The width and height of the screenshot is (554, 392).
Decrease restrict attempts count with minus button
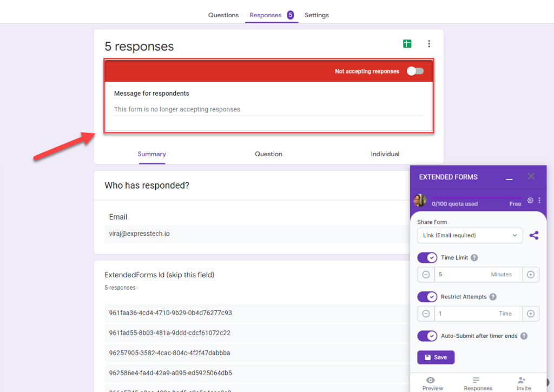click(x=426, y=314)
